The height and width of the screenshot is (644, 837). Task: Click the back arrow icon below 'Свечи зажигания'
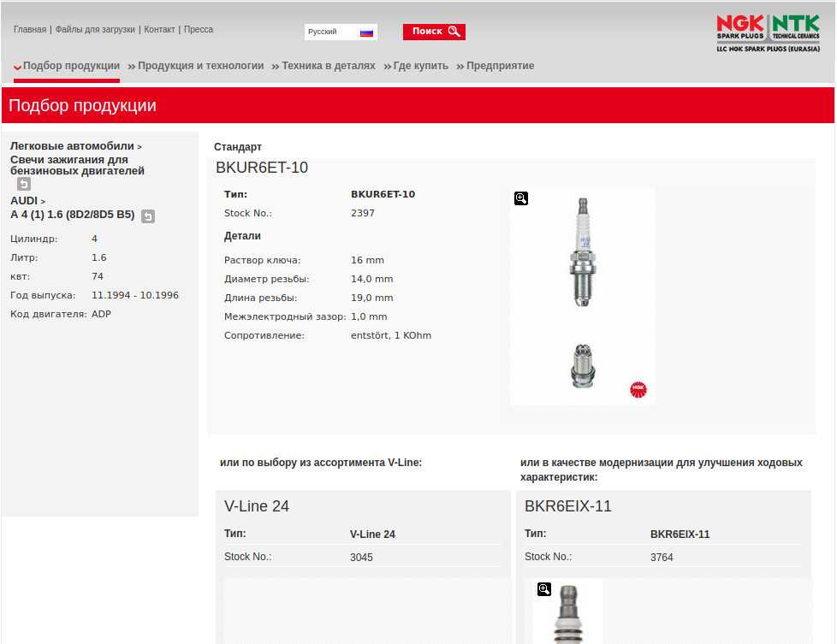(24, 184)
